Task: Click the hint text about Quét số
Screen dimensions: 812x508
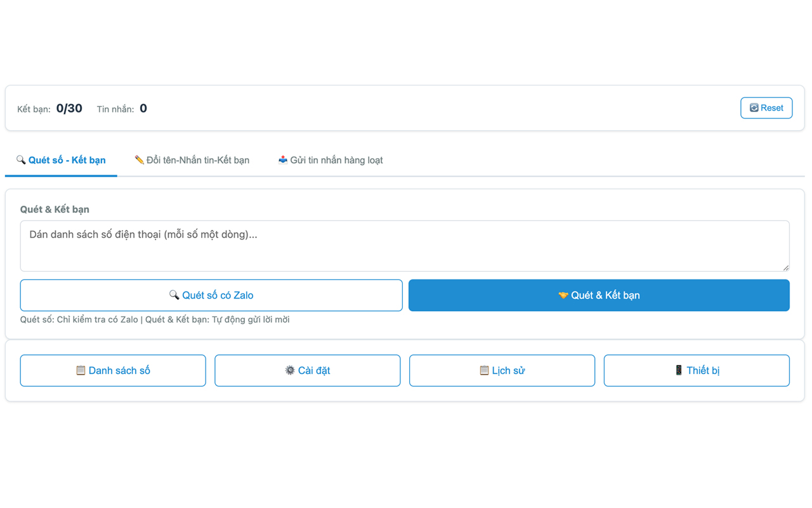Action: click(155, 319)
